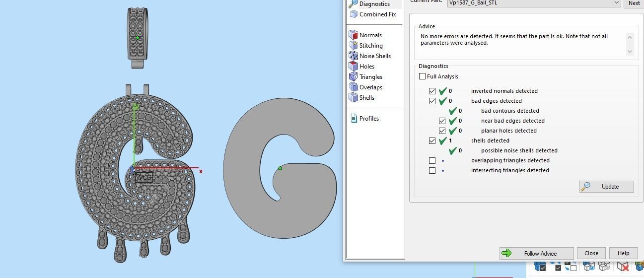The image size is (644, 278).
Task: Uncheck inverted normals detected checkbox
Action: tap(432, 91)
